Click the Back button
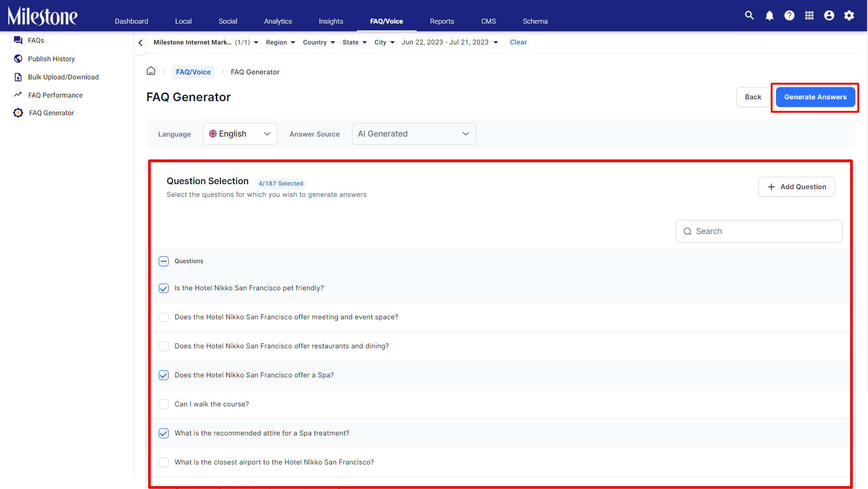The width and height of the screenshot is (868, 489). [753, 97]
